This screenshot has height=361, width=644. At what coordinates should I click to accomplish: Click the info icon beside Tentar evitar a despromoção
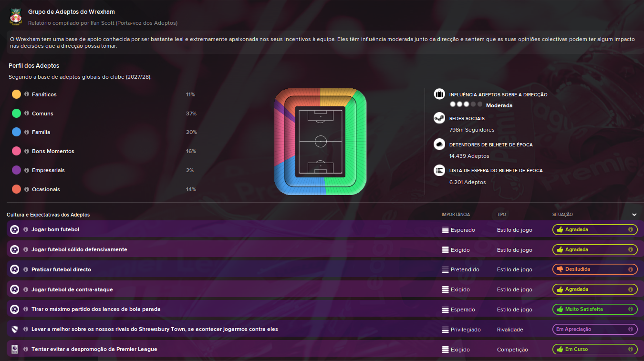pos(26,349)
